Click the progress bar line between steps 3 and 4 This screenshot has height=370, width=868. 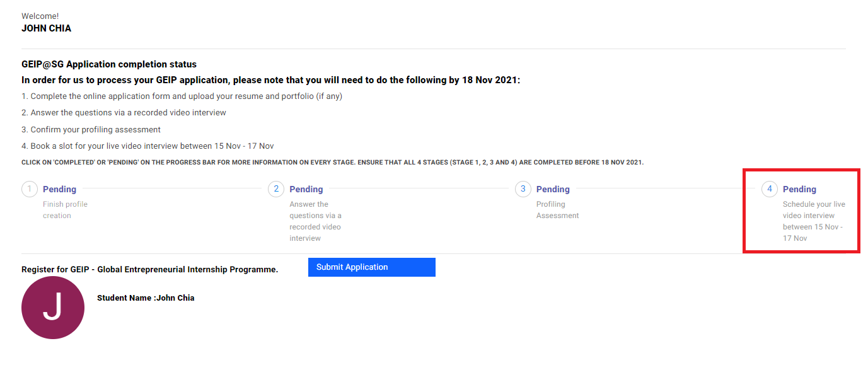point(665,189)
